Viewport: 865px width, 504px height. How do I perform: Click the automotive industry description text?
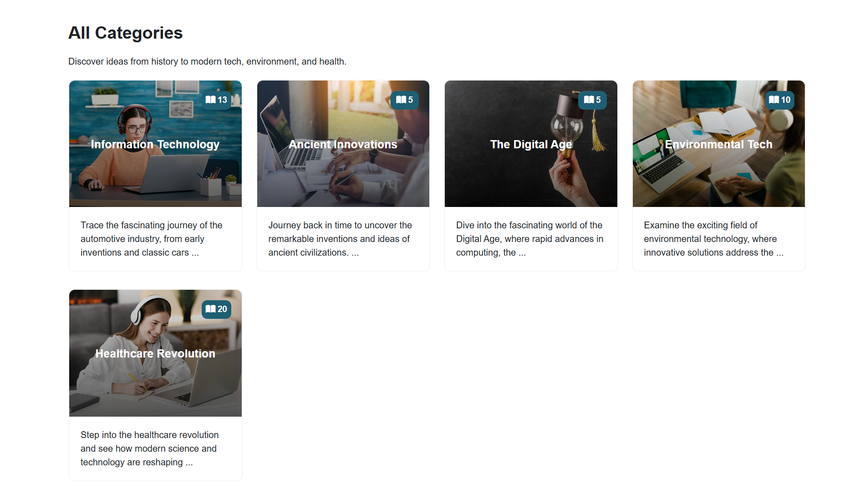(152, 239)
